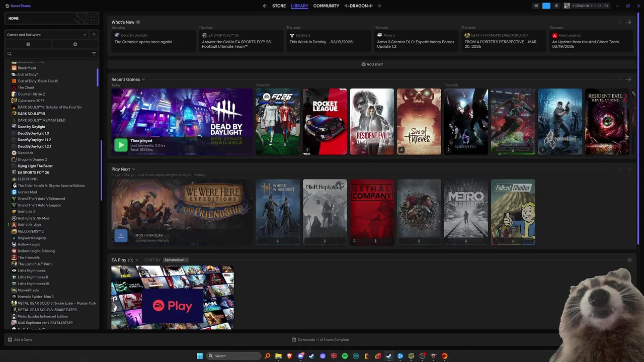Toggle the ready-to-play filter icon
This screenshot has width=644, height=362.
pyautogui.click(x=75, y=44)
